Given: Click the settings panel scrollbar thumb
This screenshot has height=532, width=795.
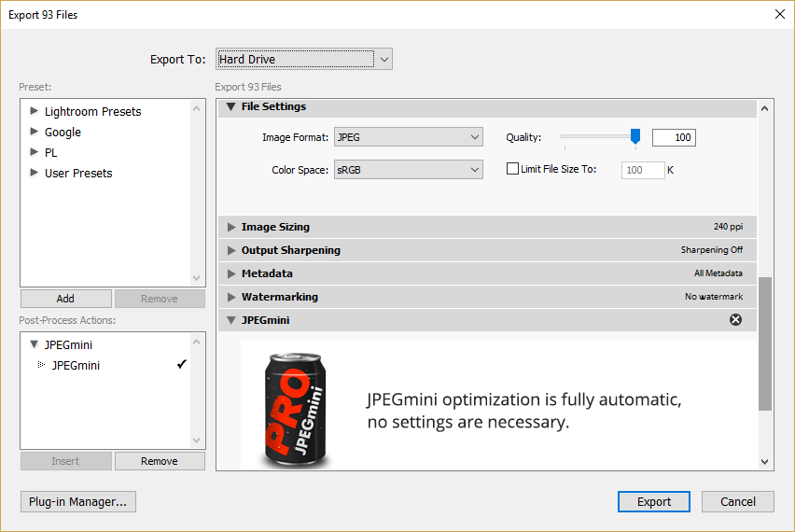Looking at the screenshot, I should pos(765,343).
